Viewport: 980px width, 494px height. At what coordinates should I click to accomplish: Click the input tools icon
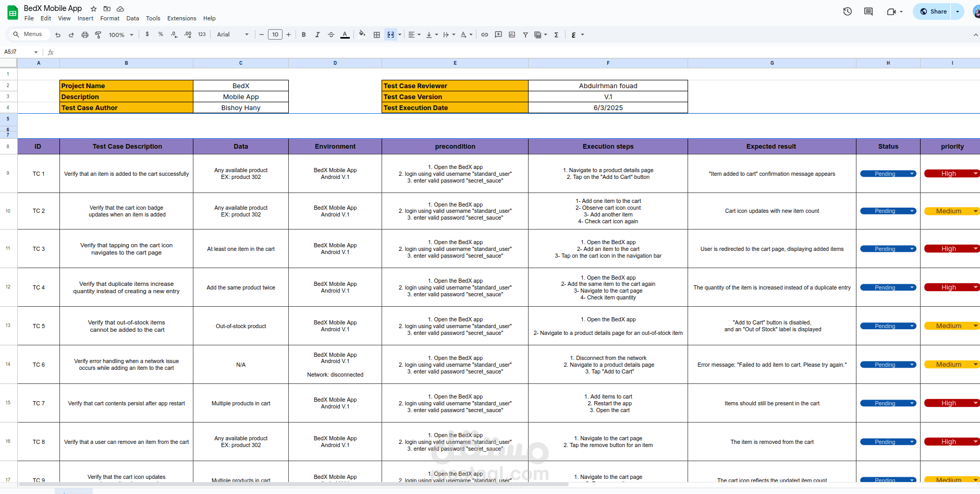point(574,35)
